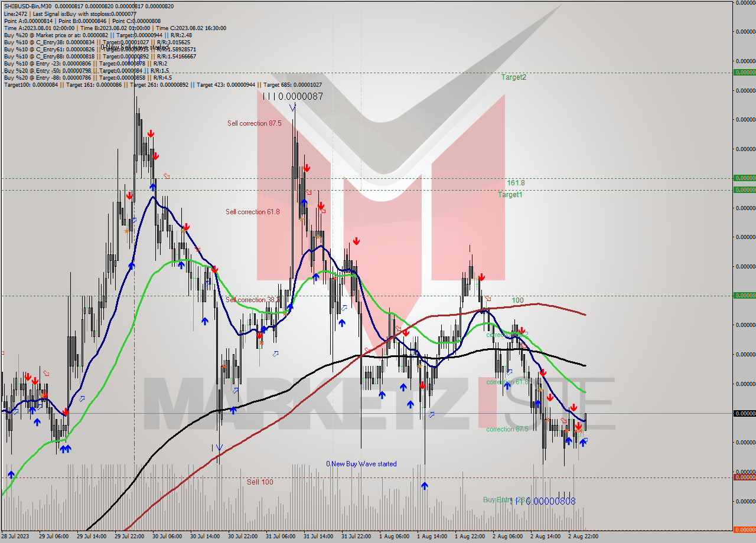Click the 'Sell correction 38.2' label
Viewport: 756px width, 543px height.
[253, 300]
